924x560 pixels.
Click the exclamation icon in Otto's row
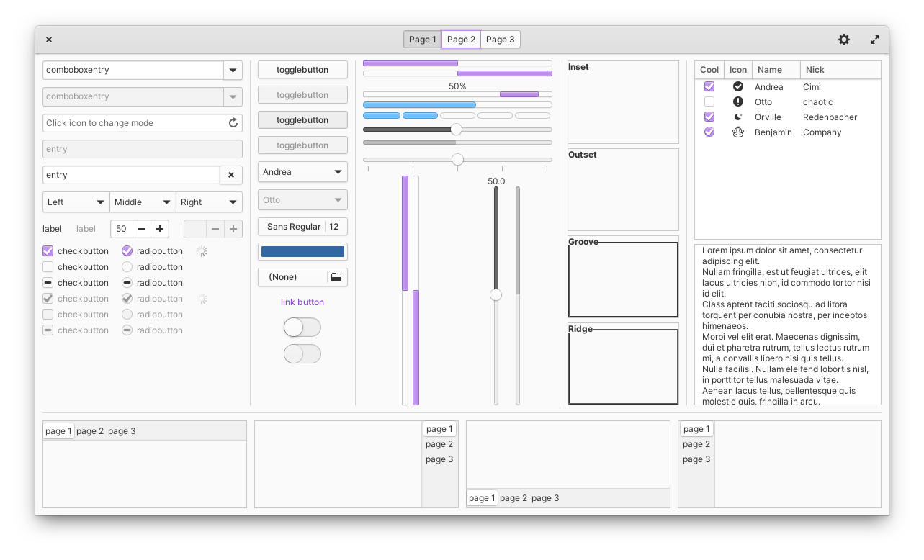[x=738, y=101]
